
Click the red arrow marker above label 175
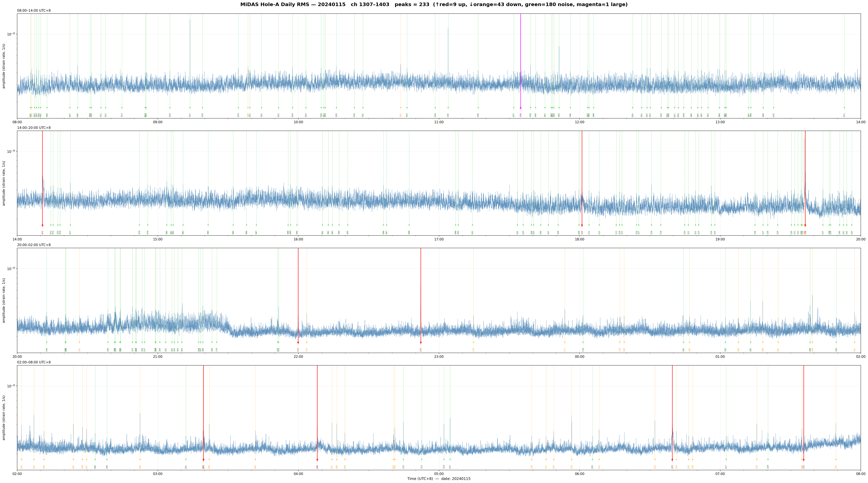(x=421, y=342)
